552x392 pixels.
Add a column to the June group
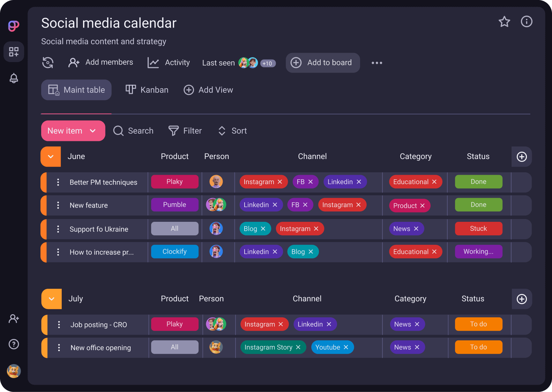tap(522, 157)
